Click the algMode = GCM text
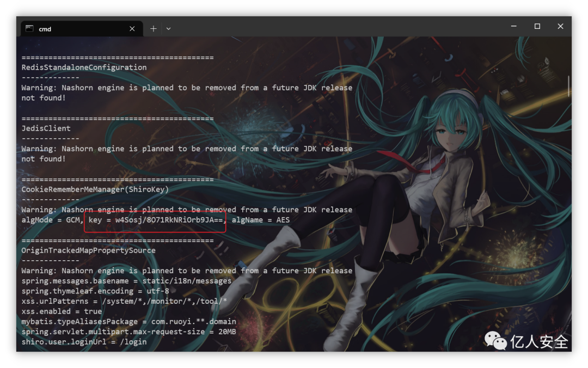 point(51,220)
